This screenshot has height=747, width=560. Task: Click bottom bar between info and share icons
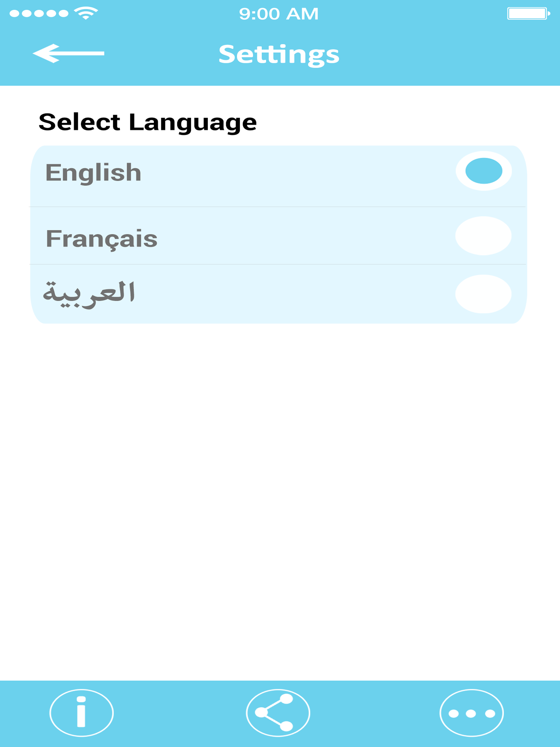[179, 713]
